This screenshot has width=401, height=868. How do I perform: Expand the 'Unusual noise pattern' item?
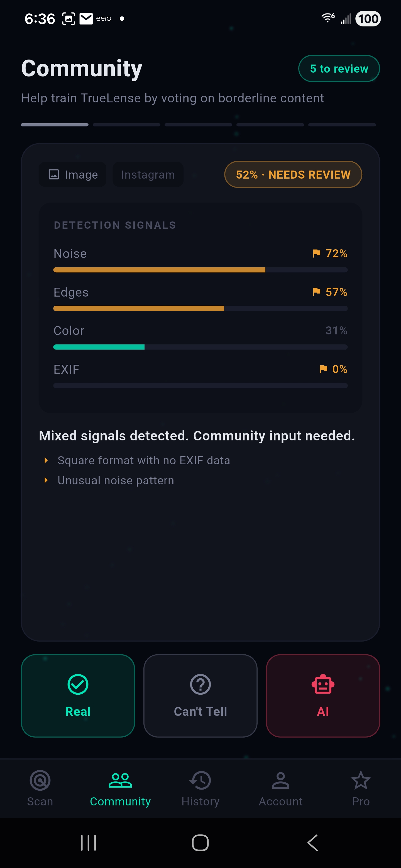click(116, 480)
